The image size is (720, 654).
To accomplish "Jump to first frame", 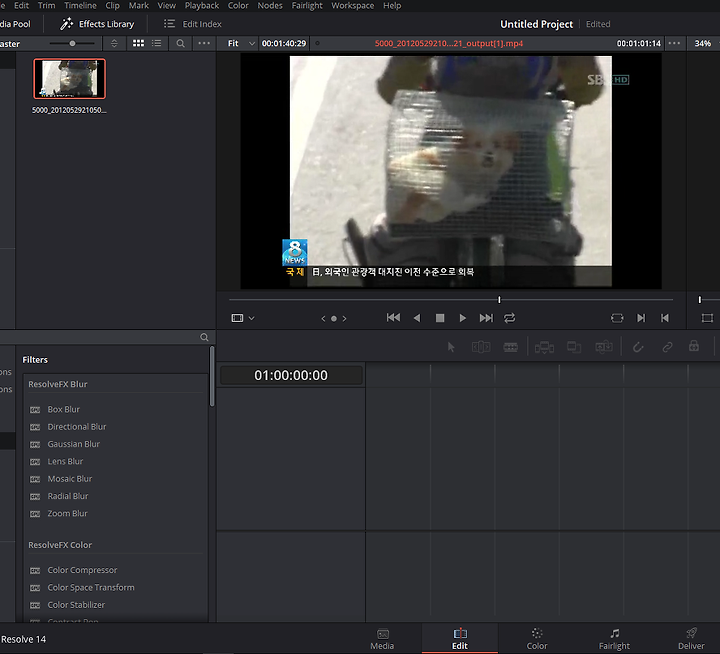I will [393, 318].
